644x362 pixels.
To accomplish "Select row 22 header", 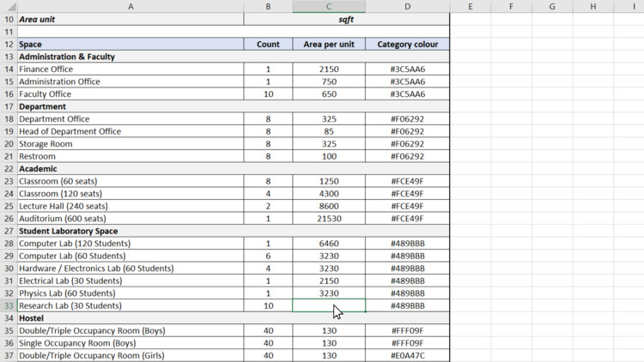I will [9, 169].
